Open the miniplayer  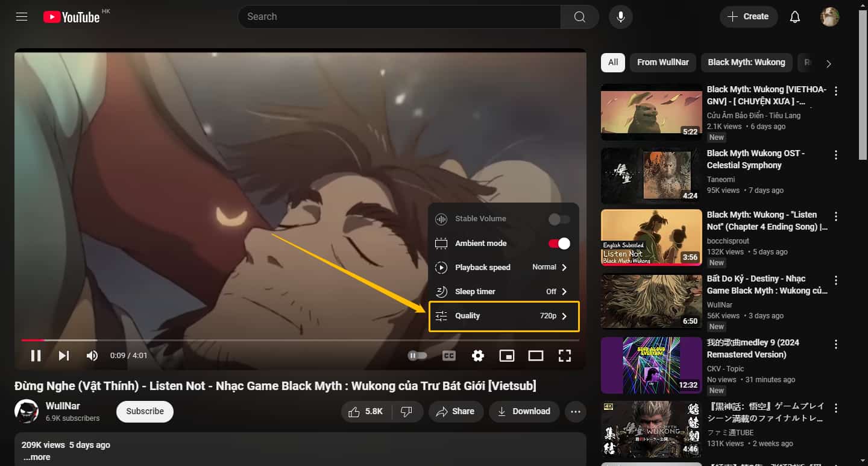[507, 356]
